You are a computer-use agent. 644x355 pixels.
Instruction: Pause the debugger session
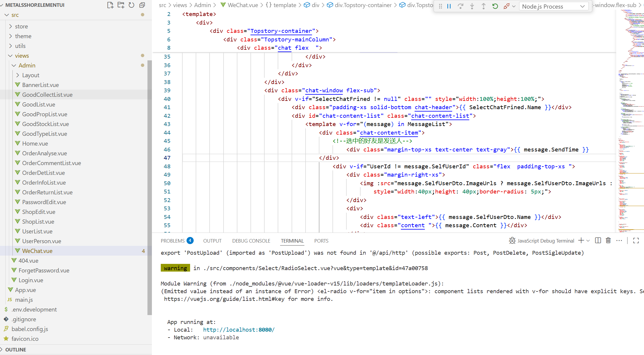pyautogui.click(x=449, y=6)
